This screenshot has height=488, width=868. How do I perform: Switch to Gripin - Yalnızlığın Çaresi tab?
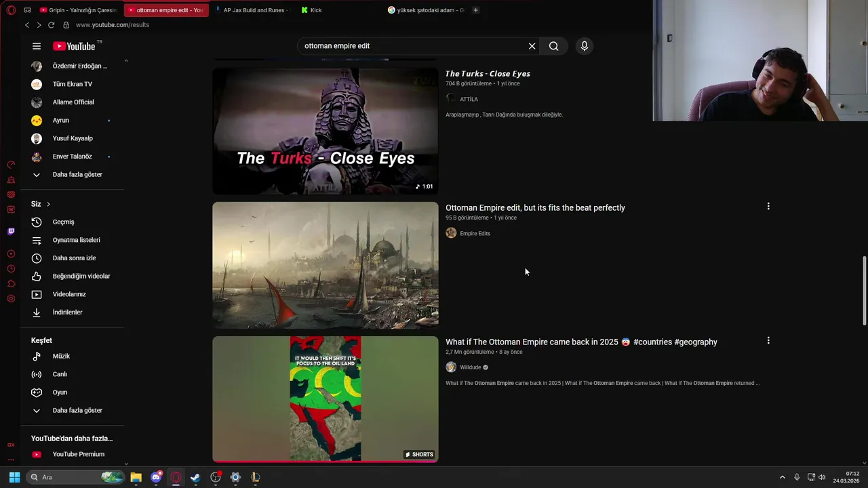[79, 10]
